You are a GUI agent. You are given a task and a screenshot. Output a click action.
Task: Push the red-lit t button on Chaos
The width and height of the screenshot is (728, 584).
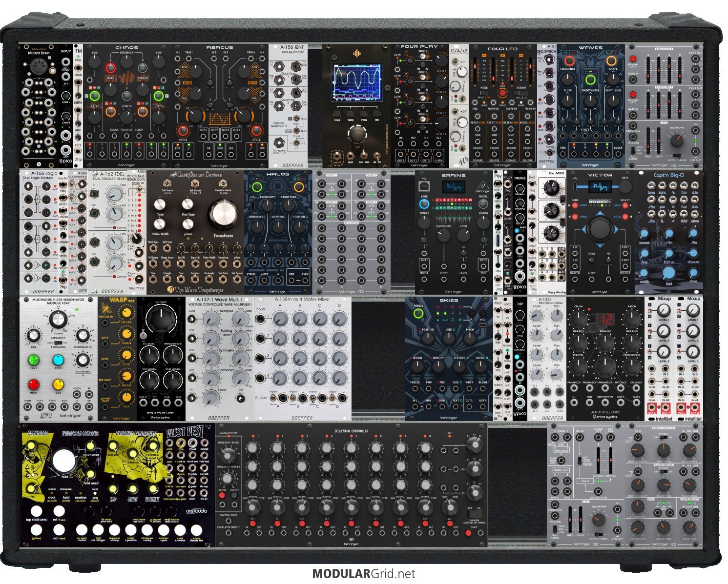tap(111, 68)
